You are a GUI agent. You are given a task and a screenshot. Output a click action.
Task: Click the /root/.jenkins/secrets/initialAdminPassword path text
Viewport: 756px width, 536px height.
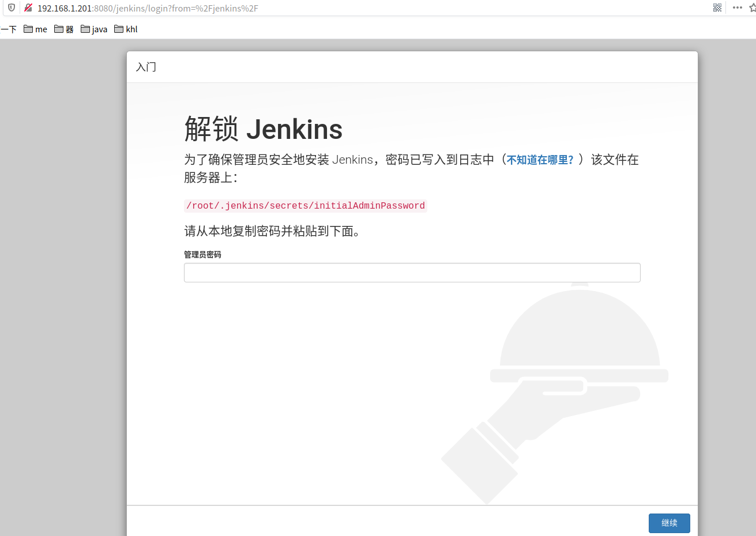tap(306, 206)
